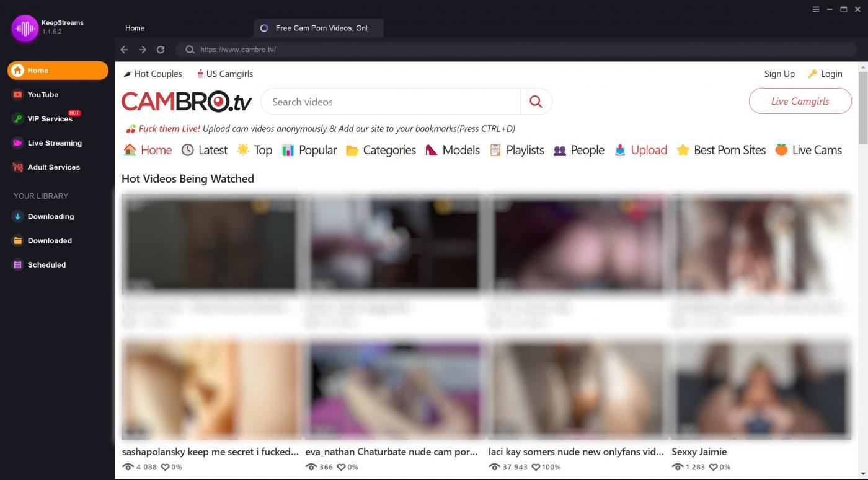The image size is (868, 480).
Task: Maximize the KeepStreams window
Action: [x=844, y=9]
